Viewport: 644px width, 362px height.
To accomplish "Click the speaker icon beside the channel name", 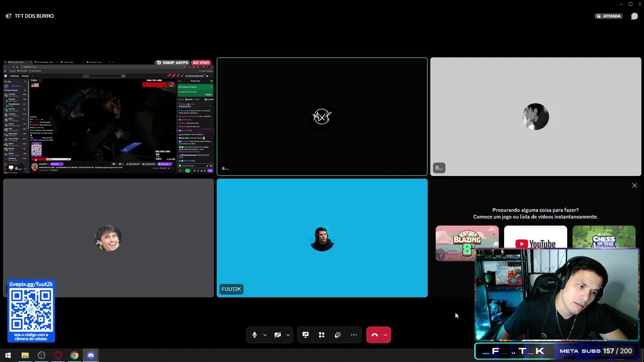I will click(x=8, y=16).
